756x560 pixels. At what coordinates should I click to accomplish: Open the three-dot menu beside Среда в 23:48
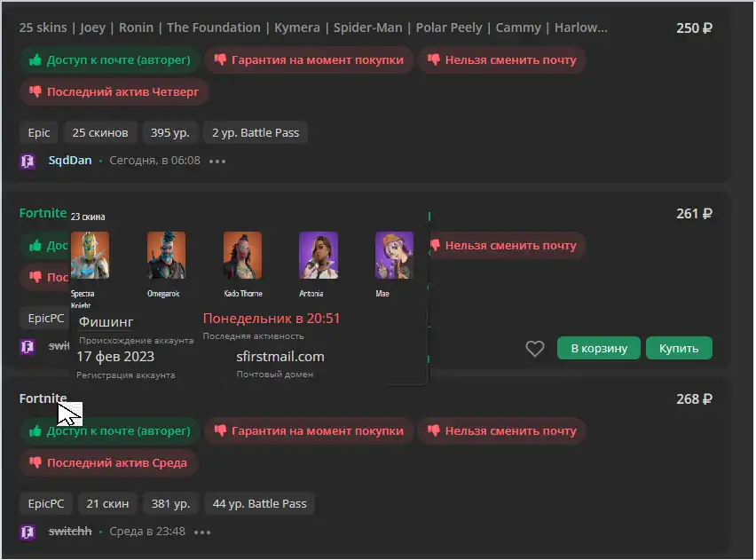[202, 532]
